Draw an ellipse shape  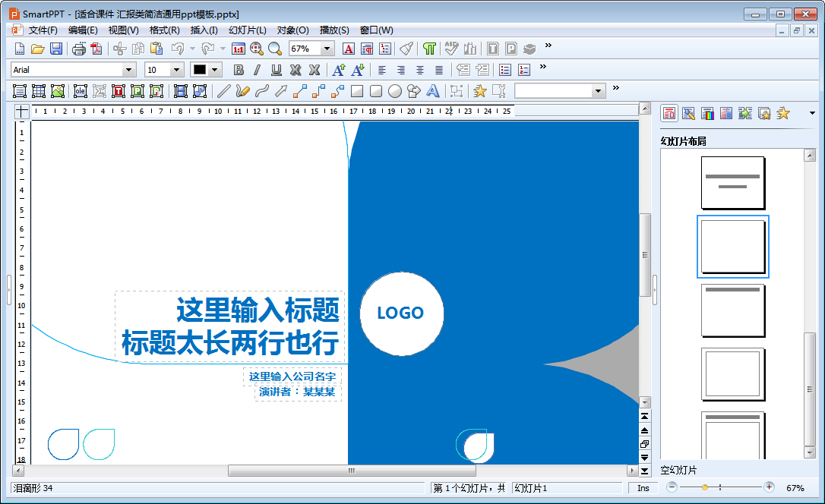(x=394, y=91)
